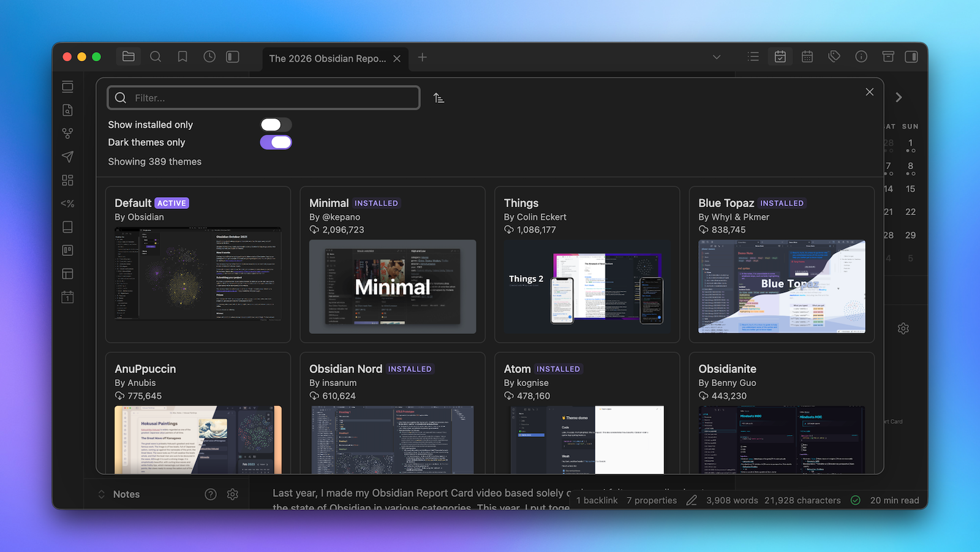980x552 pixels.
Task: Select The 2026 Obsidian Report tab
Action: pyautogui.click(x=327, y=59)
